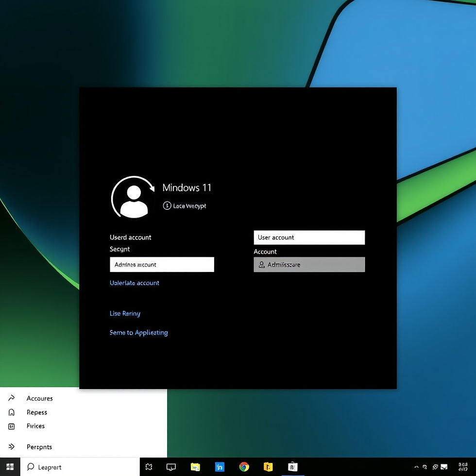This screenshot has width=476, height=476.
Task: Click the Uoleriate account link
Action: 135,283
